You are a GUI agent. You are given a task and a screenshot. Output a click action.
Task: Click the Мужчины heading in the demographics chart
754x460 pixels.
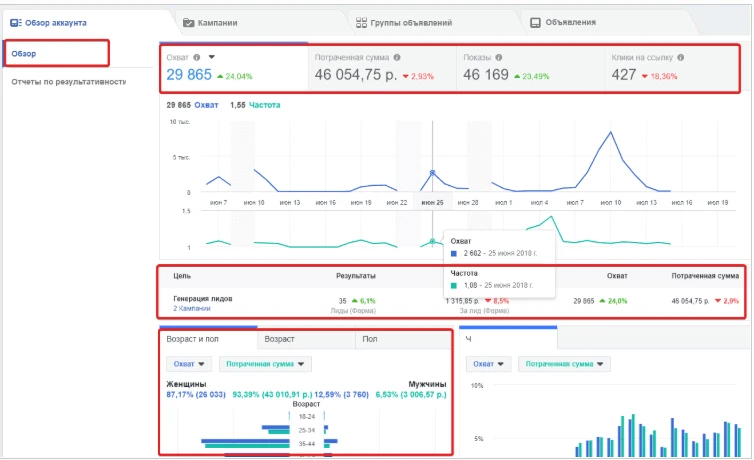tap(427, 384)
